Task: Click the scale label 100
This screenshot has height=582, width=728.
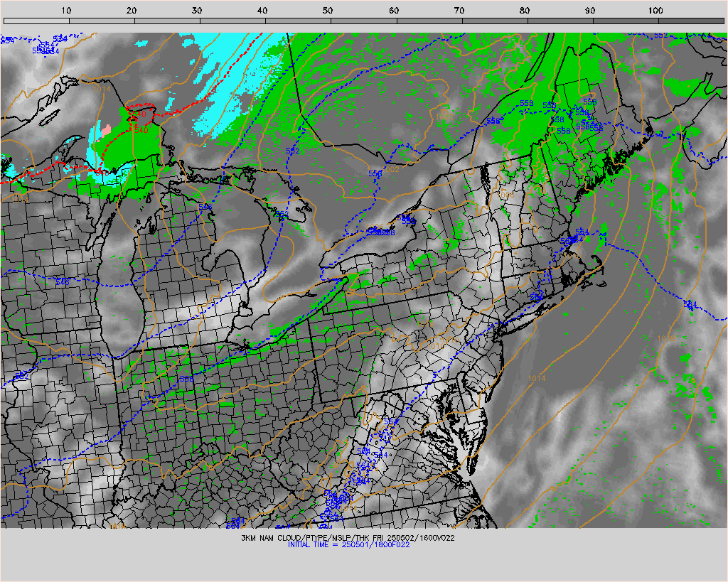Action: click(x=655, y=10)
